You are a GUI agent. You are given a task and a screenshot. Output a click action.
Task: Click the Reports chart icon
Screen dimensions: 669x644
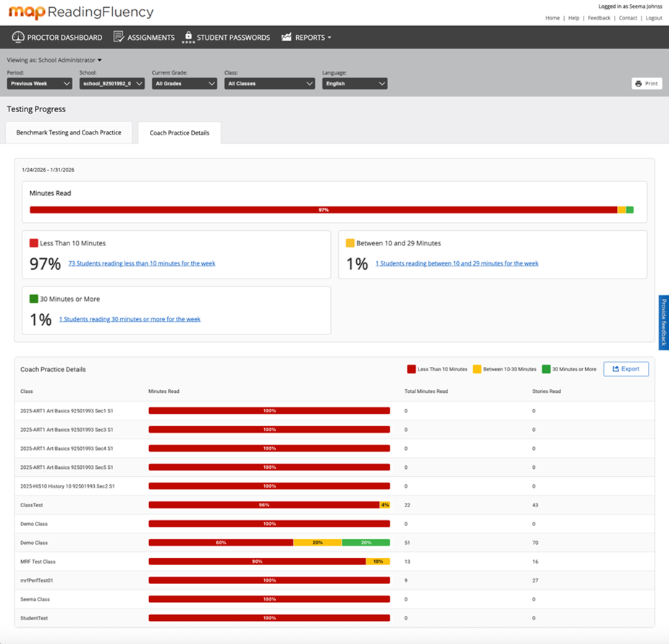(287, 37)
